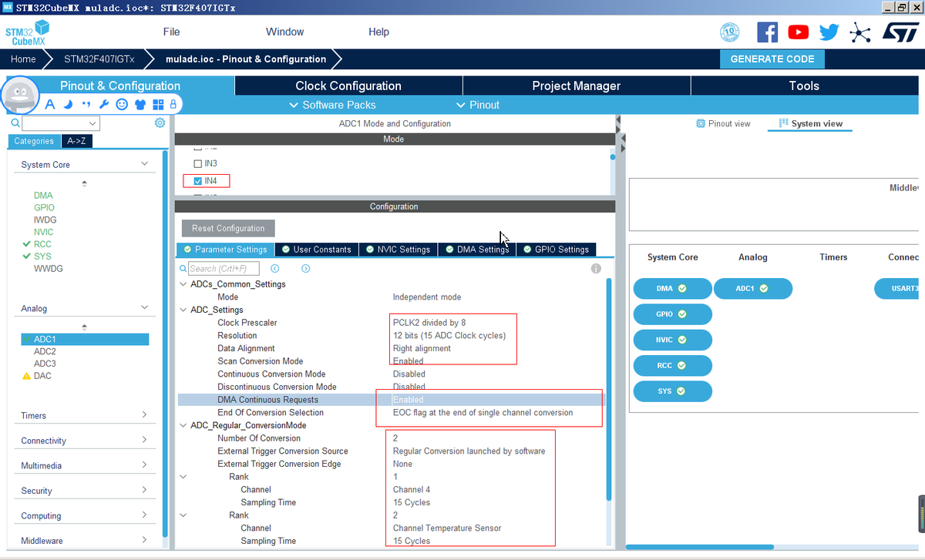Viewport: 925px width, 560px height.
Task: Click the padlock icon
Action: (x=173, y=104)
